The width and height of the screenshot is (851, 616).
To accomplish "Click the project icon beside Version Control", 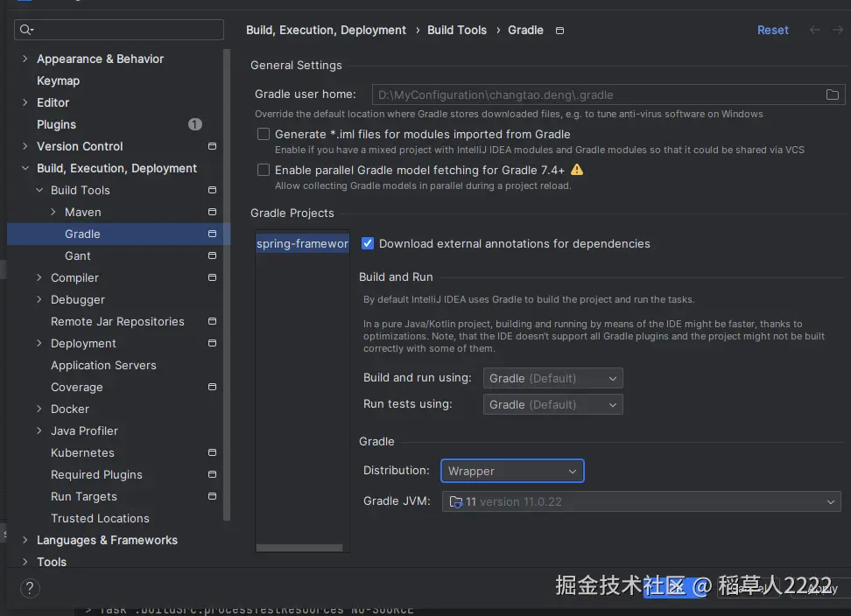I will click(x=212, y=146).
